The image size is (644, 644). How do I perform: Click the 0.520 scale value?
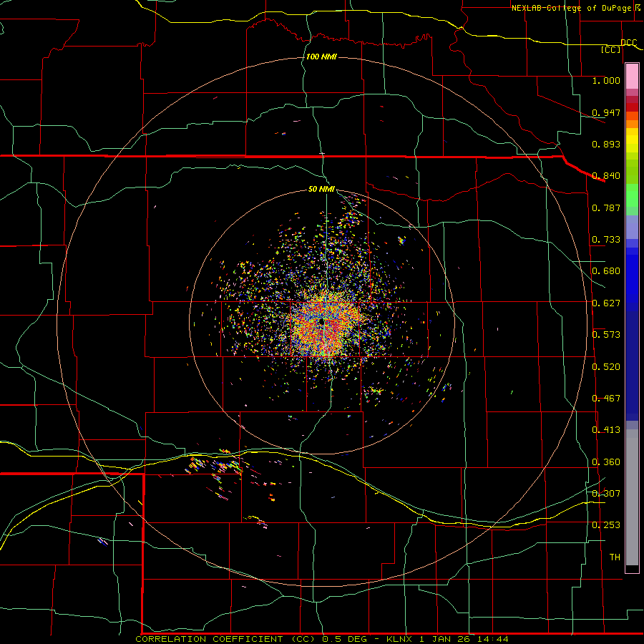[x=606, y=367]
